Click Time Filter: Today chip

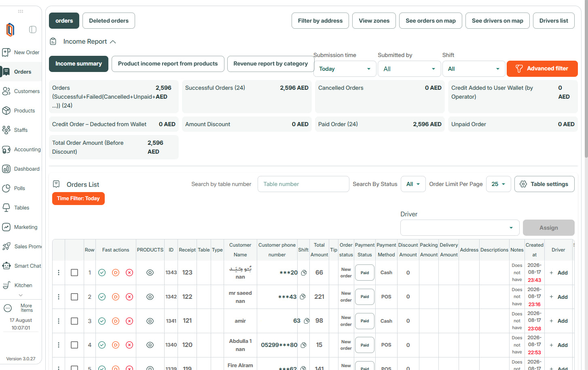[x=78, y=199]
